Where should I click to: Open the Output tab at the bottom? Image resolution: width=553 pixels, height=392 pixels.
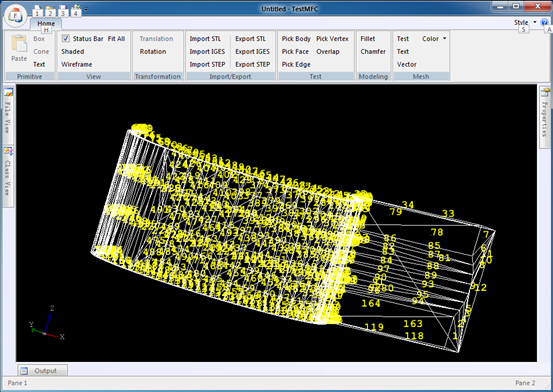click(42, 370)
